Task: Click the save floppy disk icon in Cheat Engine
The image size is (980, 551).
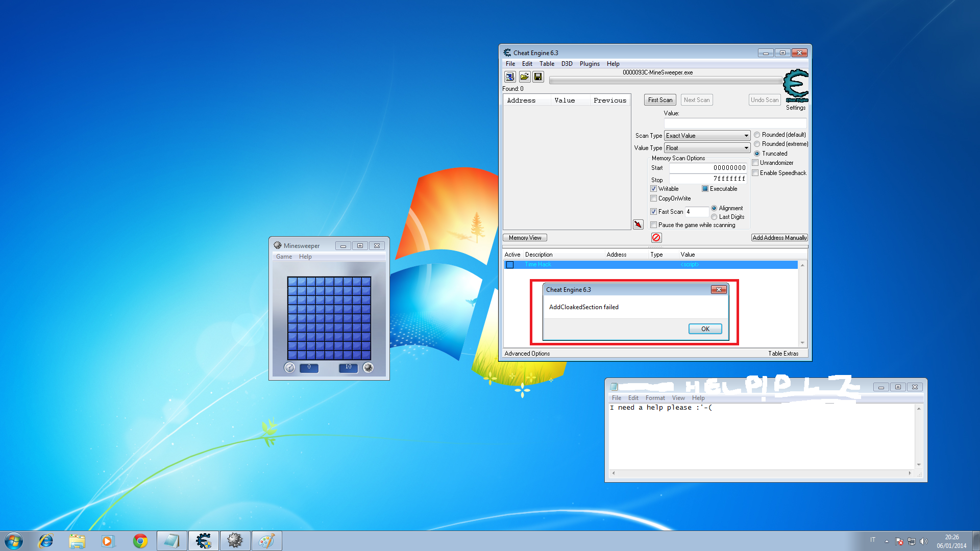Action: pos(538,77)
